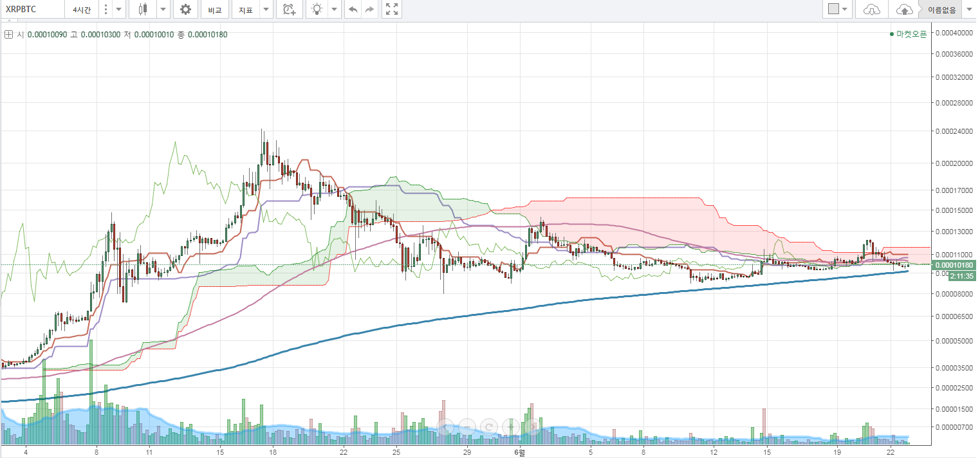Click the zoom-out minus chart button

[468, 426]
